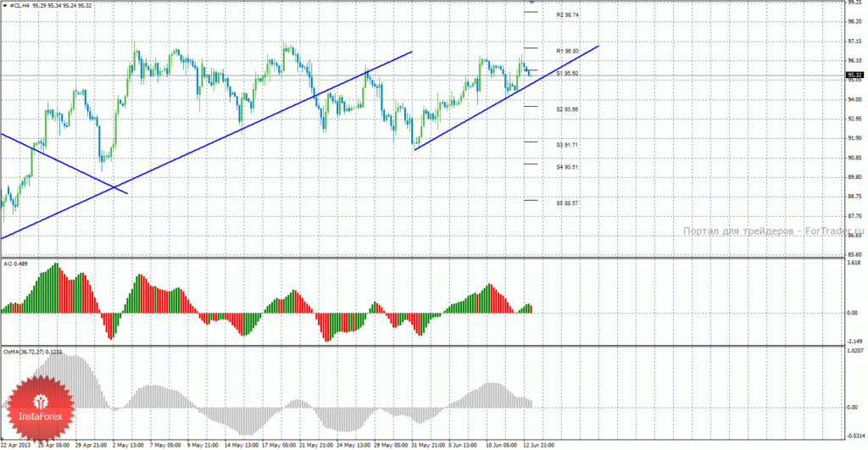868x450 pixels.
Task: Select the S5 88.57 support label
Action: pos(567,203)
